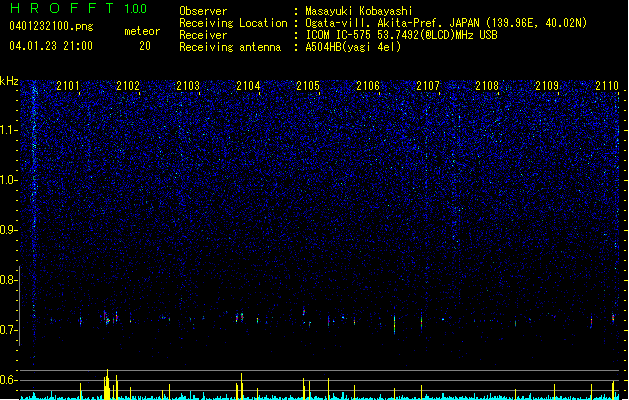Click the HROFFT title text

coord(62,8)
